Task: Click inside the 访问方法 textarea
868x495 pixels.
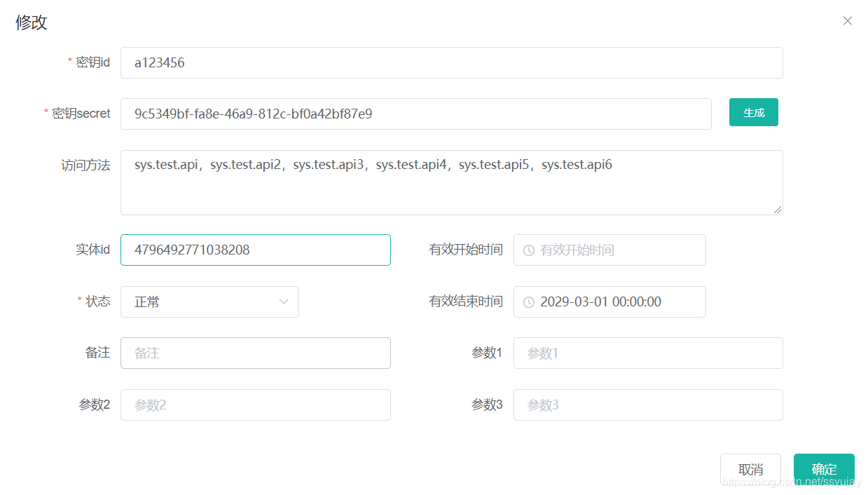Action: [452, 182]
